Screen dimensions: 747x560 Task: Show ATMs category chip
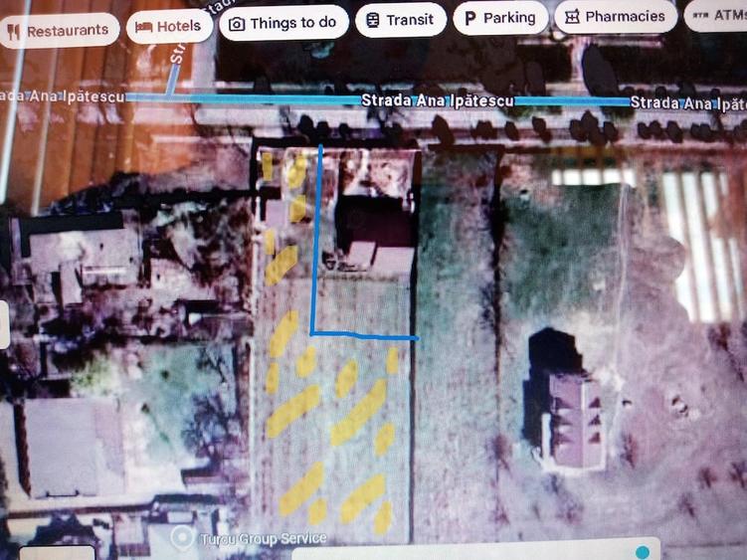click(716, 16)
